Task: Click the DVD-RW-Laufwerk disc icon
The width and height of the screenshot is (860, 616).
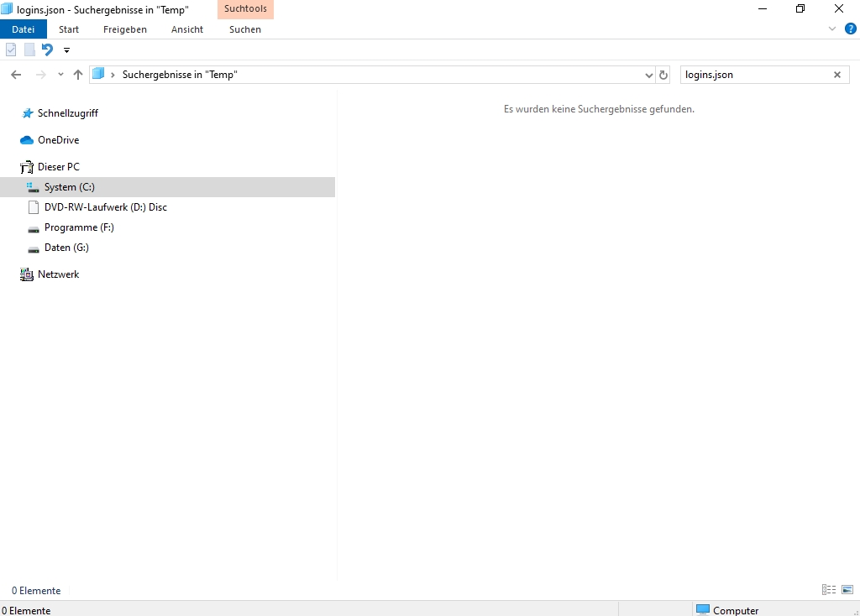Action: (34, 207)
